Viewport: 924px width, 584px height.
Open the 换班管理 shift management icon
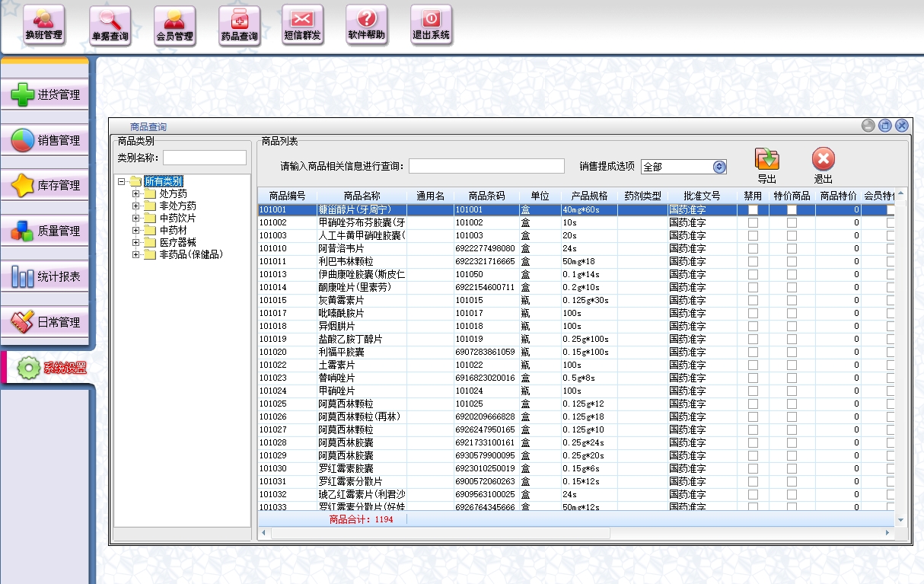click(x=43, y=25)
